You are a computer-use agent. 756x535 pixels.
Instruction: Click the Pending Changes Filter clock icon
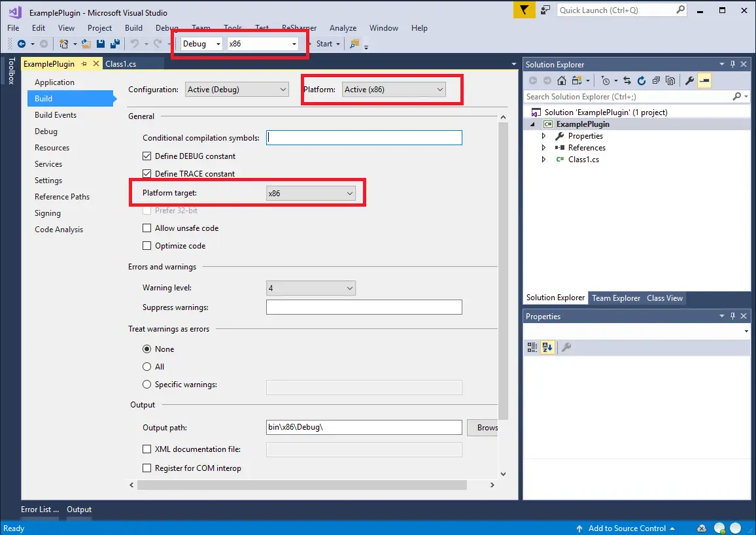coord(606,80)
